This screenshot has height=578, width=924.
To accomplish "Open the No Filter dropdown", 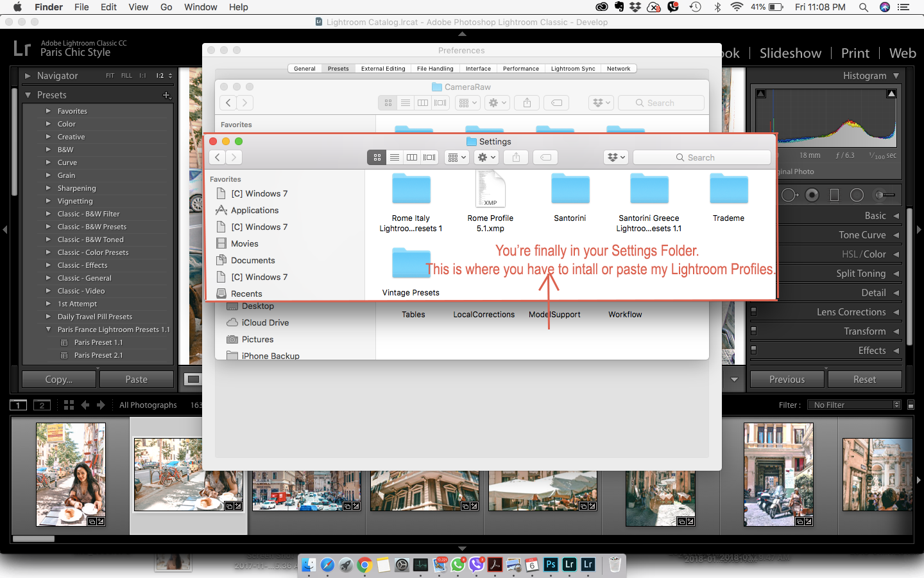I will point(856,405).
